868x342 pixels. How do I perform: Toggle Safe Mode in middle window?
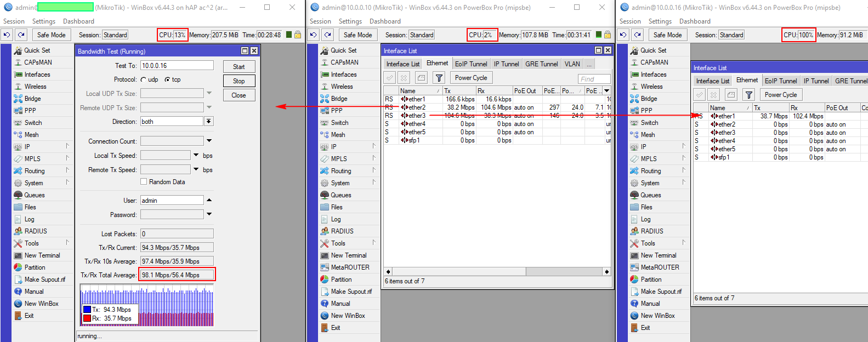(x=358, y=35)
